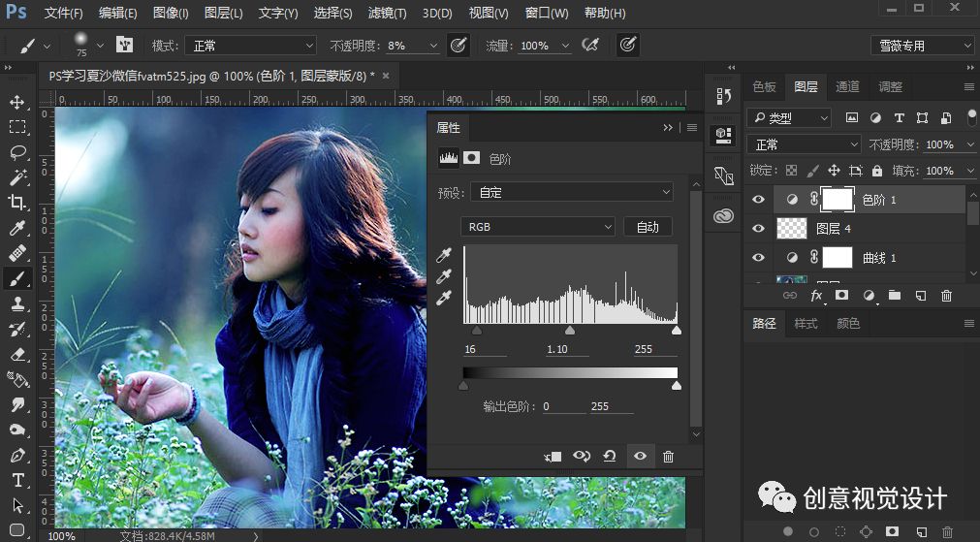
Task: Create a new layer group
Action: 895,295
